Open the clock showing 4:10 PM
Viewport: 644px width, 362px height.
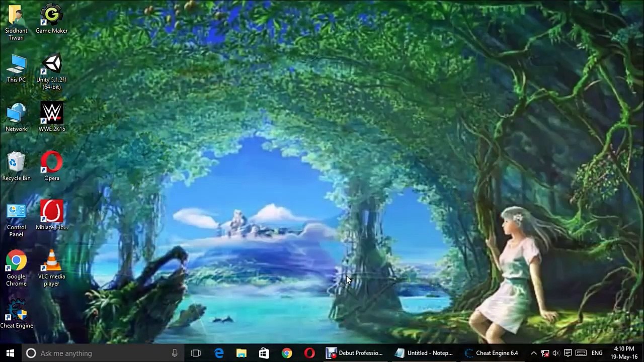[x=624, y=353]
